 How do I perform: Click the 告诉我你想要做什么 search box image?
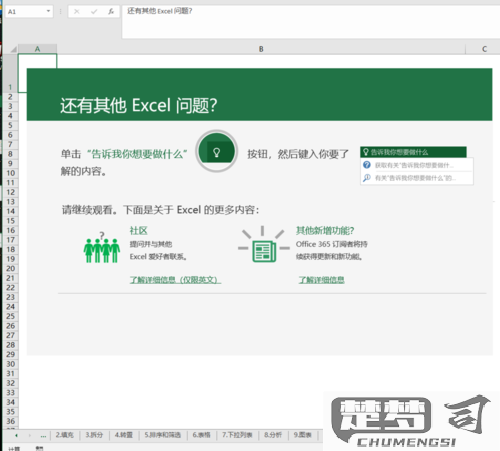click(x=413, y=152)
